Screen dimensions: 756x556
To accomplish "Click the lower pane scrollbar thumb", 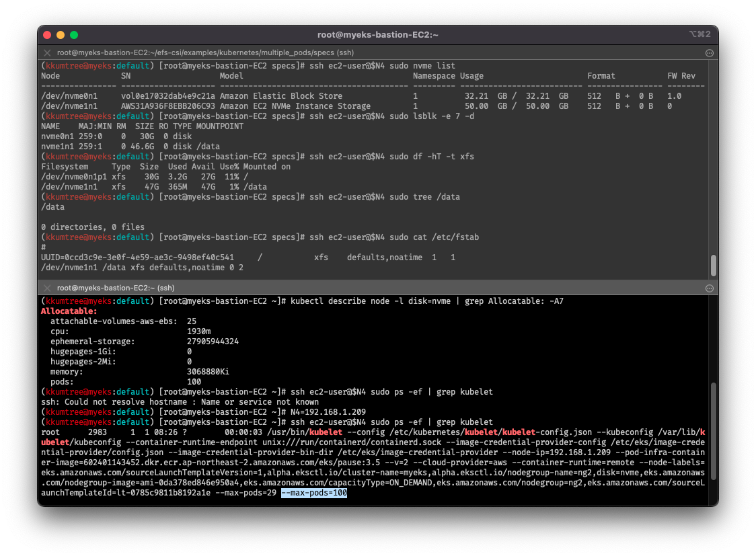I will point(713,431).
